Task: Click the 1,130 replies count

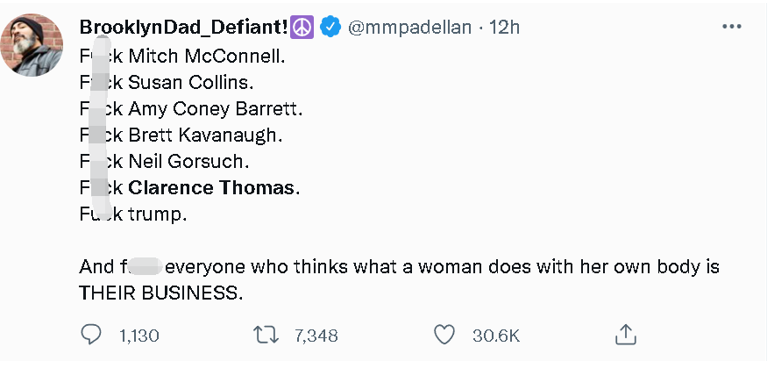Action: coord(139,336)
